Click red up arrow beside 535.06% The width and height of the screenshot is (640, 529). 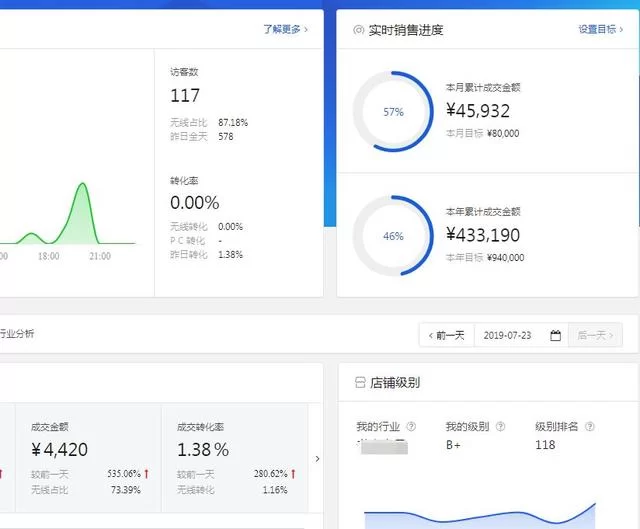[x=146, y=474]
